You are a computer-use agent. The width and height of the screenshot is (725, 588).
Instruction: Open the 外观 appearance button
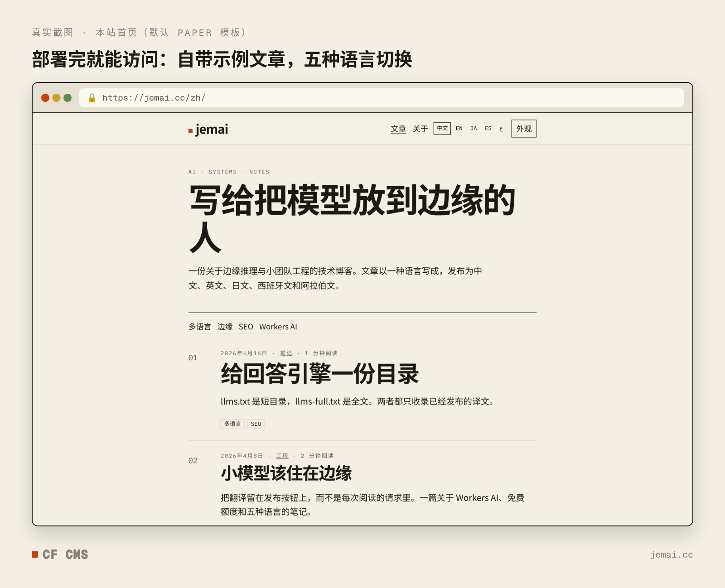(x=524, y=129)
